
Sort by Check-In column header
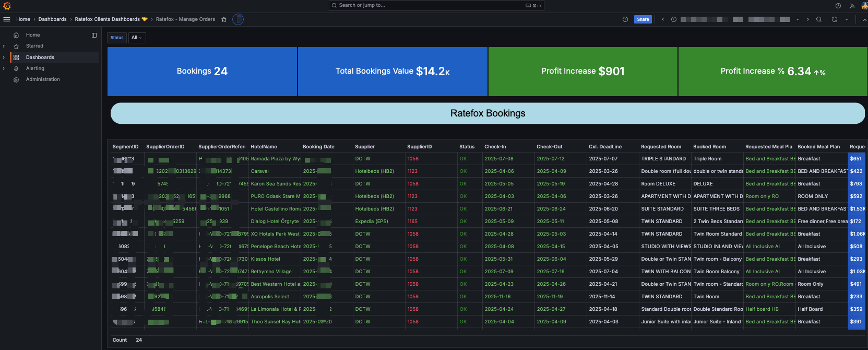495,147
